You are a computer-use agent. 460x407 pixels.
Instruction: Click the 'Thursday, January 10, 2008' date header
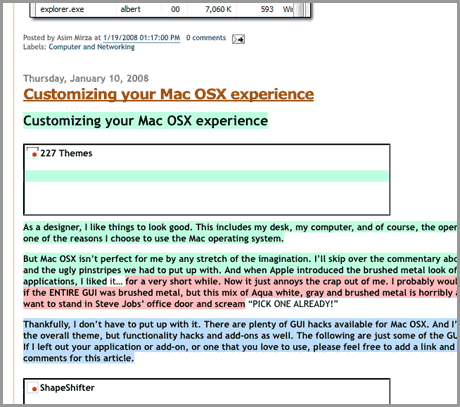click(x=86, y=79)
